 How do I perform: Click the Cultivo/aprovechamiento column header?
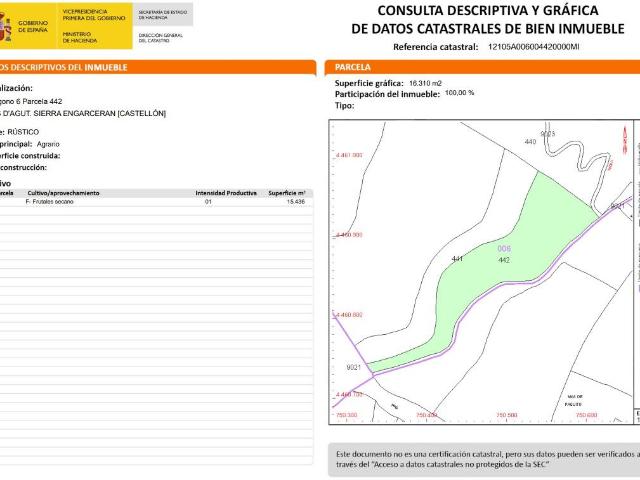63,193
